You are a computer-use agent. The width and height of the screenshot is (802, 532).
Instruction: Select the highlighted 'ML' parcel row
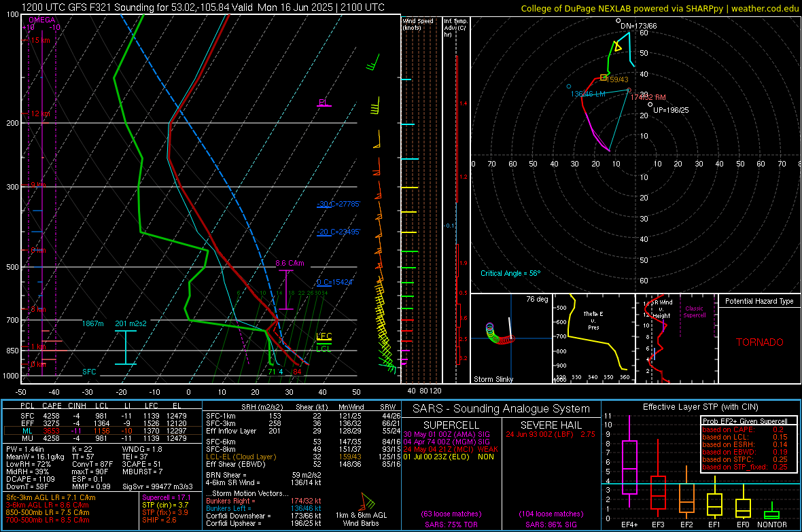(x=103, y=431)
